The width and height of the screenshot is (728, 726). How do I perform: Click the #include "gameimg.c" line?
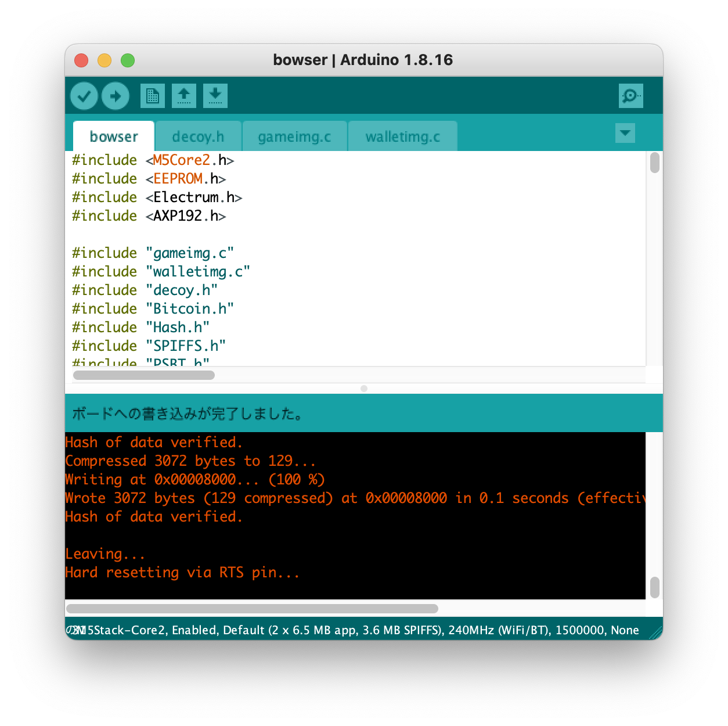click(x=153, y=253)
